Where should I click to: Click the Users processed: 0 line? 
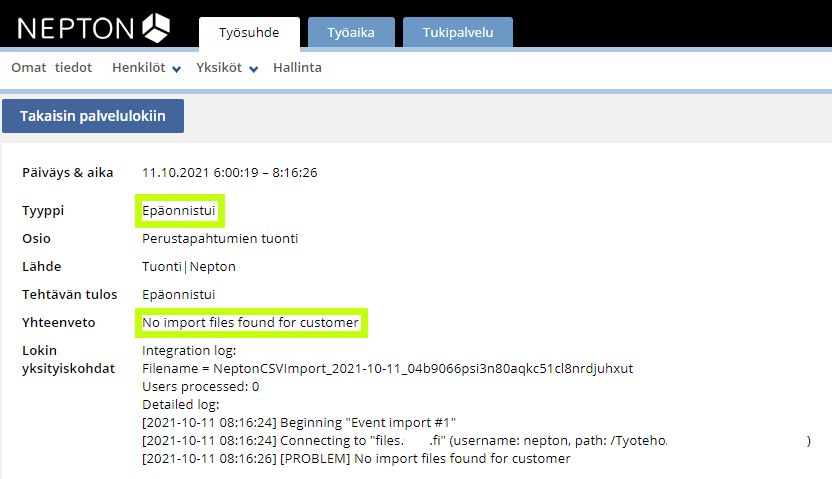click(x=201, y=387)
